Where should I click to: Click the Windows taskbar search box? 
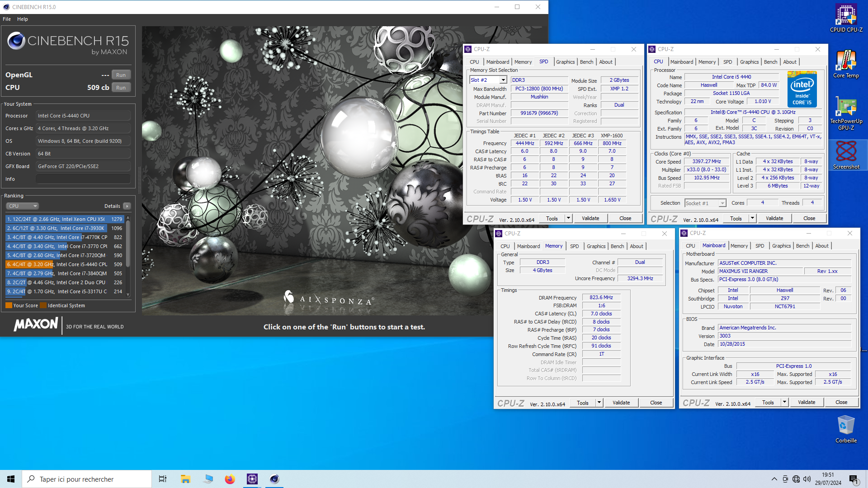87,479
